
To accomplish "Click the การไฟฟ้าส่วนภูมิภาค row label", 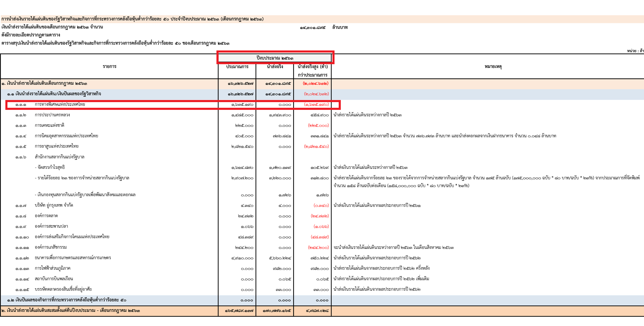I will pyautogui.click(x=52, y=268).
